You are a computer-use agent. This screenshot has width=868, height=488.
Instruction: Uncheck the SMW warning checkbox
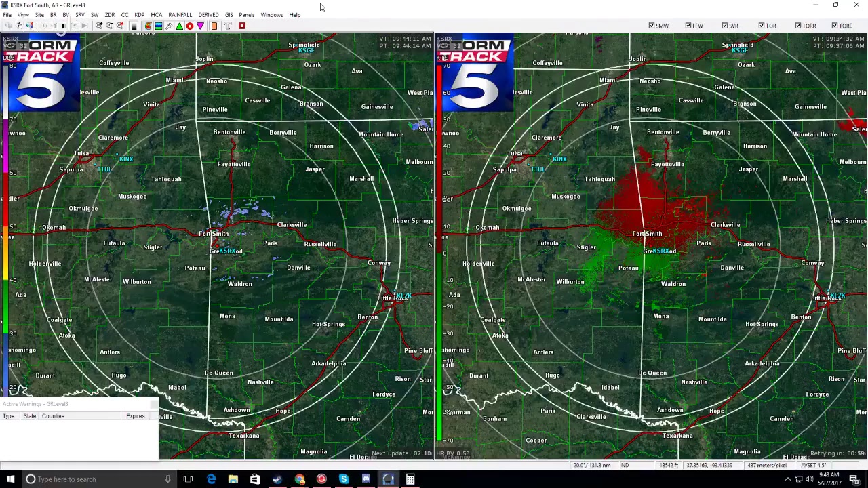652,26
